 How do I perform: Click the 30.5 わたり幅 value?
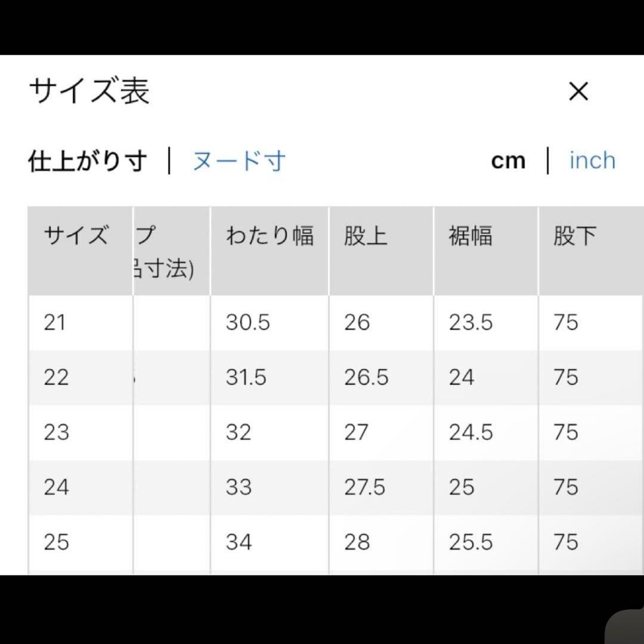point(247,323)
